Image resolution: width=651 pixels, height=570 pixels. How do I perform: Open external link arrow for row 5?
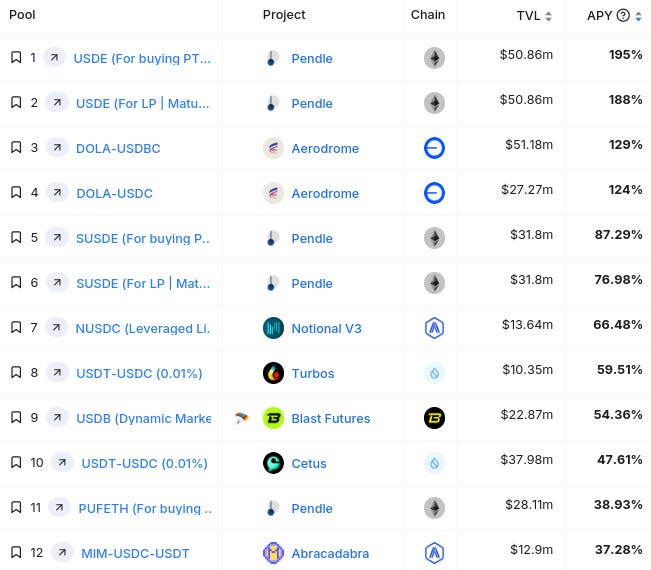[x=57, y=237]
